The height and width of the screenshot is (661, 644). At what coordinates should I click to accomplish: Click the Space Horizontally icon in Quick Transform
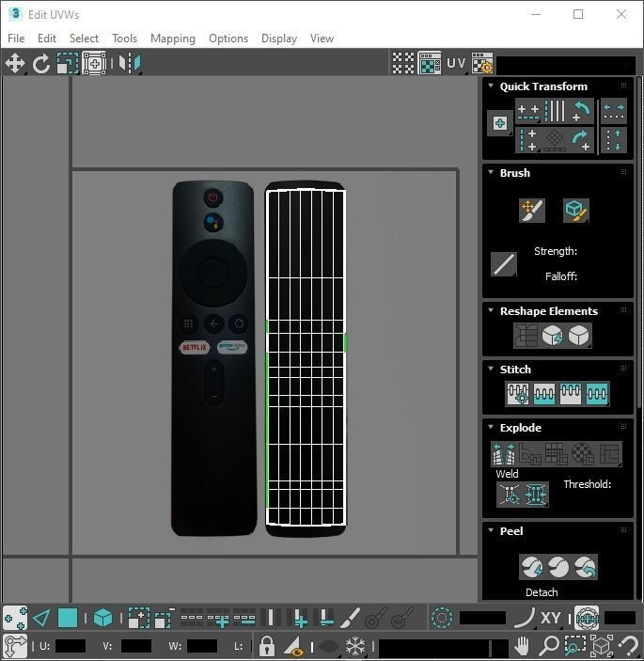614,111
